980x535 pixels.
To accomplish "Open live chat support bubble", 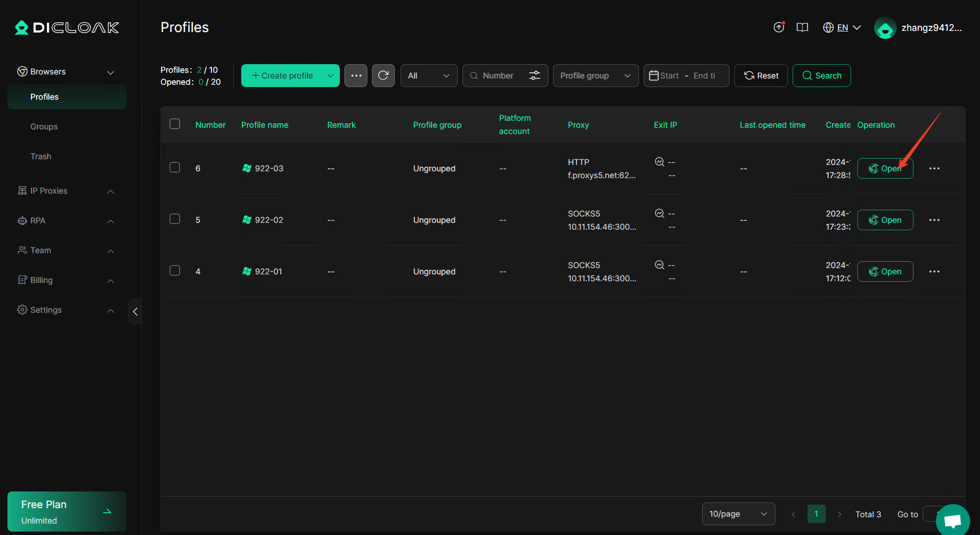I will 952,520.
